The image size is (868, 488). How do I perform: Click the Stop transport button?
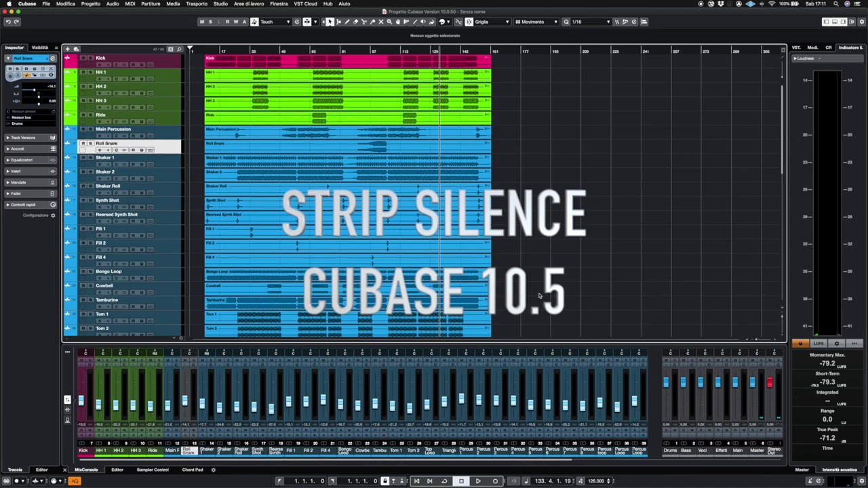(x=461, y=481)
